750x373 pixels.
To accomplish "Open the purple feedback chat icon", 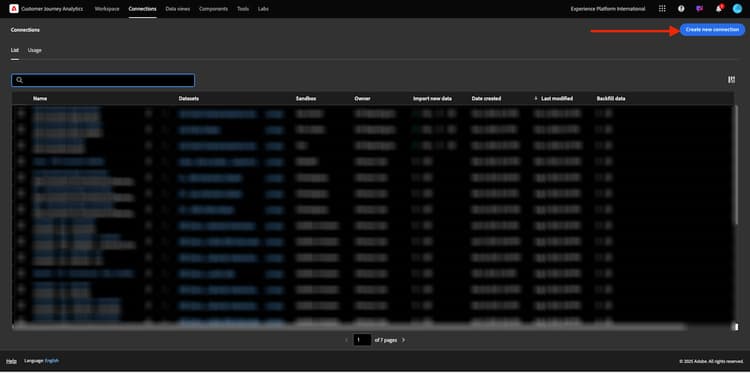I will 700,9.
